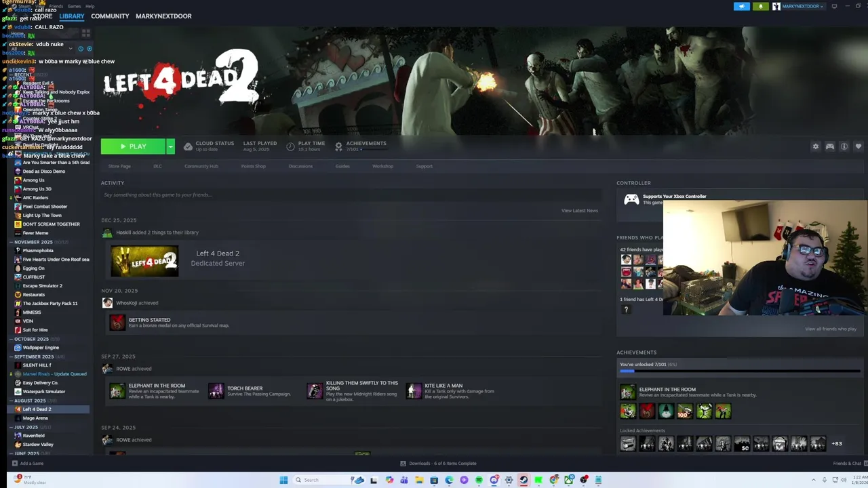Collapse the November 2025 library group

pyautogui.click(x=11, y=242)
